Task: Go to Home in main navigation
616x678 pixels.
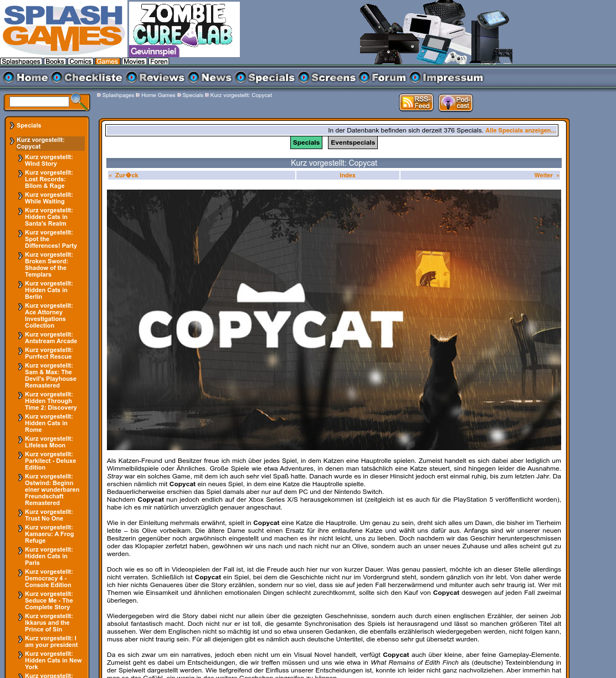Action: pos(26,78)
